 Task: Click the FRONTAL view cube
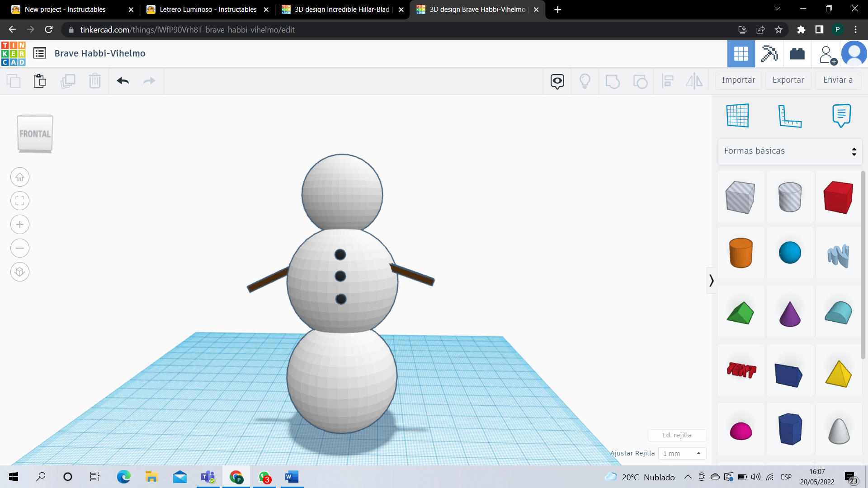click(x=35, y=134)
